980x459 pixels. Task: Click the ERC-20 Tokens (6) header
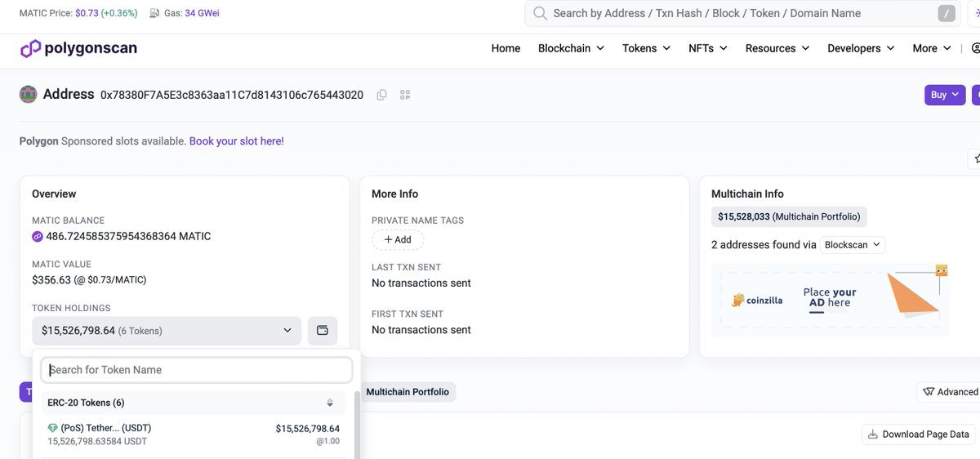coord(86,403)
